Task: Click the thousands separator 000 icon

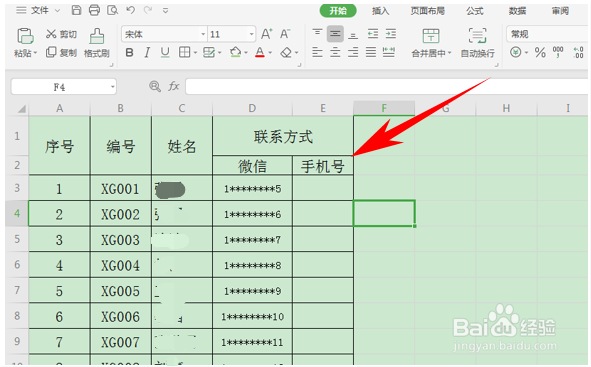Action: coord(558,52)
